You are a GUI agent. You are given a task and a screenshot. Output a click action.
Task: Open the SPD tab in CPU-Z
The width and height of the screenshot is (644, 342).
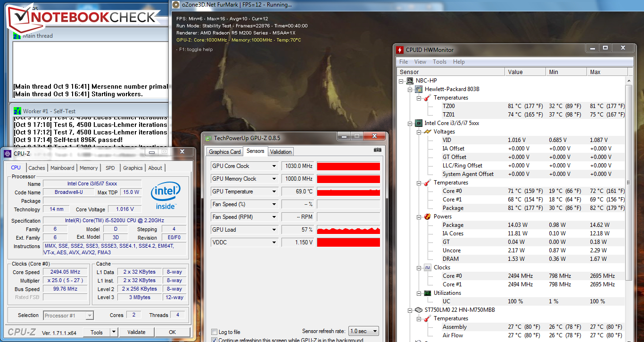click(110, 168)
